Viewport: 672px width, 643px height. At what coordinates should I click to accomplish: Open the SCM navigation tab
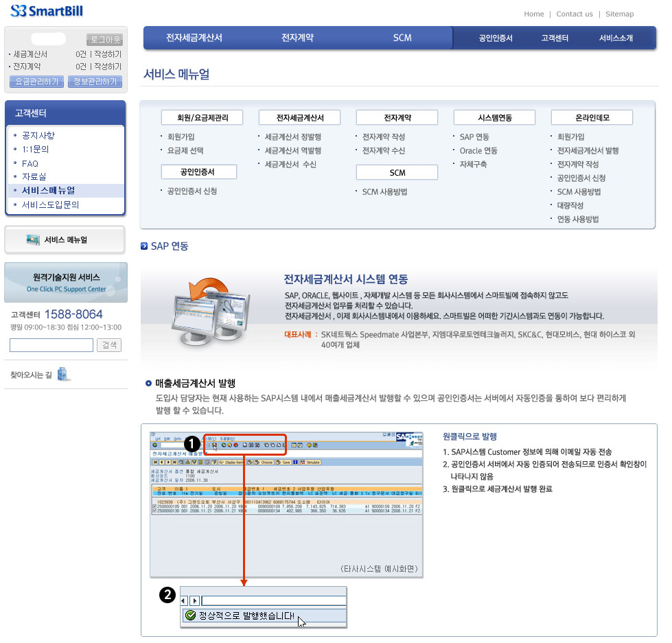click(x=402, y=38)
